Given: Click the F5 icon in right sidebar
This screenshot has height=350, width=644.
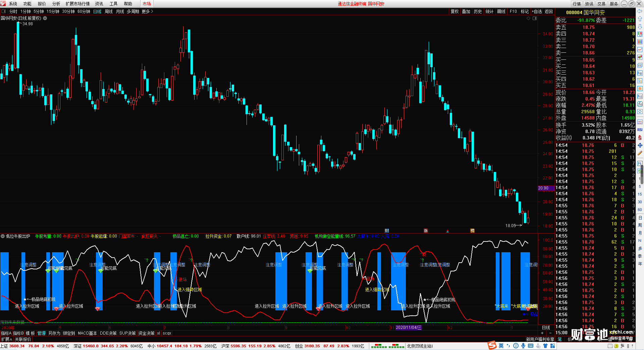Looking at the screenshot, I should [640, 164].
